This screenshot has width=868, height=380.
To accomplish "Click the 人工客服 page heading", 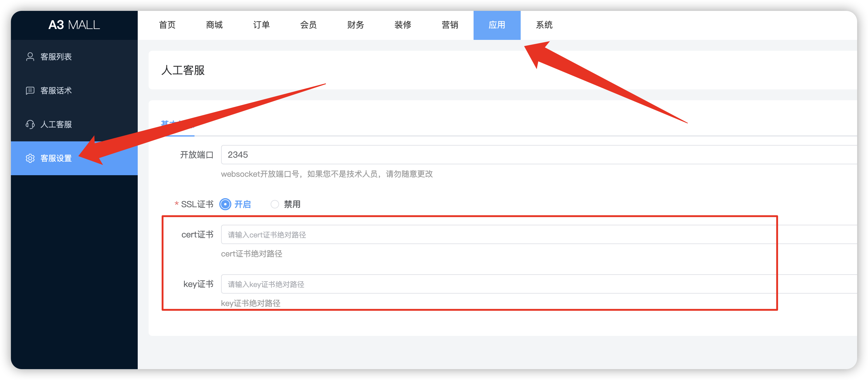I will (183, 70).
